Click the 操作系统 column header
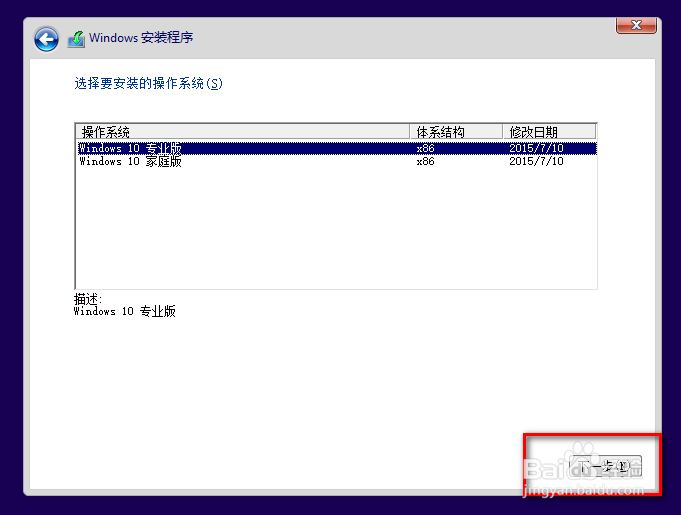Image resolution: width=681 pixels, height=515 pixels. click(x=243, y=132)
